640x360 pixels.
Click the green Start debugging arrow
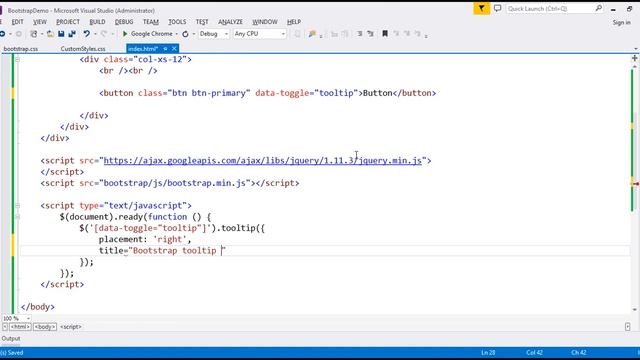[125, 34]
